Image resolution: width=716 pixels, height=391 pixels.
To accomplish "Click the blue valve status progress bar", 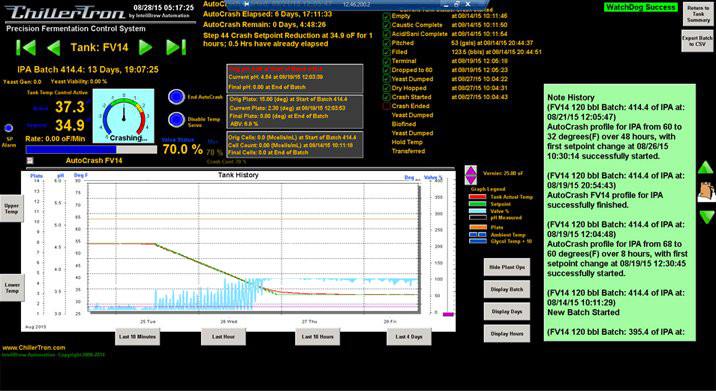I will pos(91,149).
